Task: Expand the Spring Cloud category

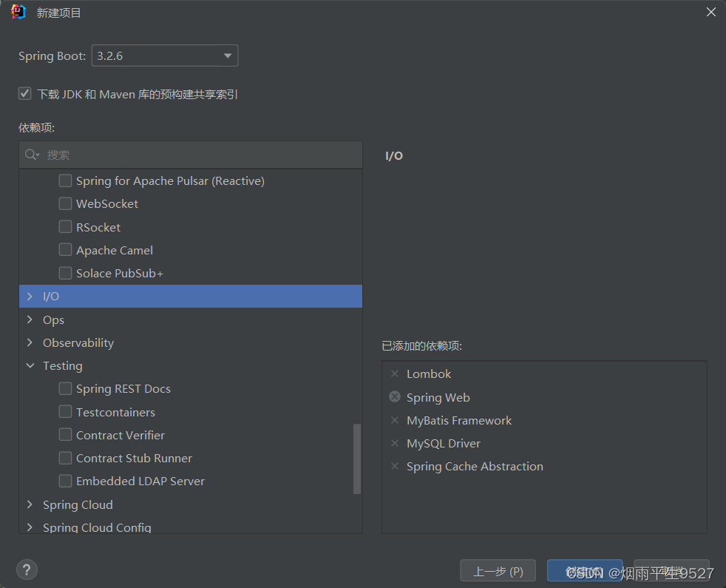Action: tap(30, 504)
